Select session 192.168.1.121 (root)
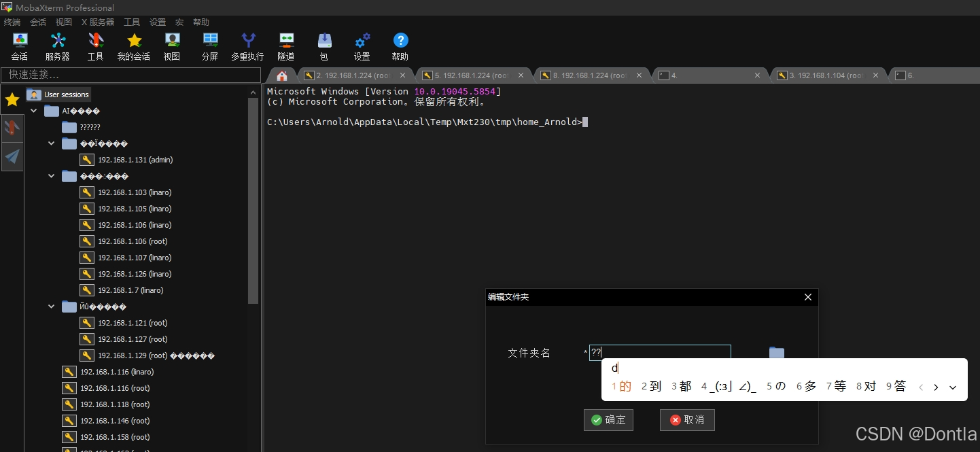Image resolution: width=980 pixels, height=452 pixels. tap(124, 323)
